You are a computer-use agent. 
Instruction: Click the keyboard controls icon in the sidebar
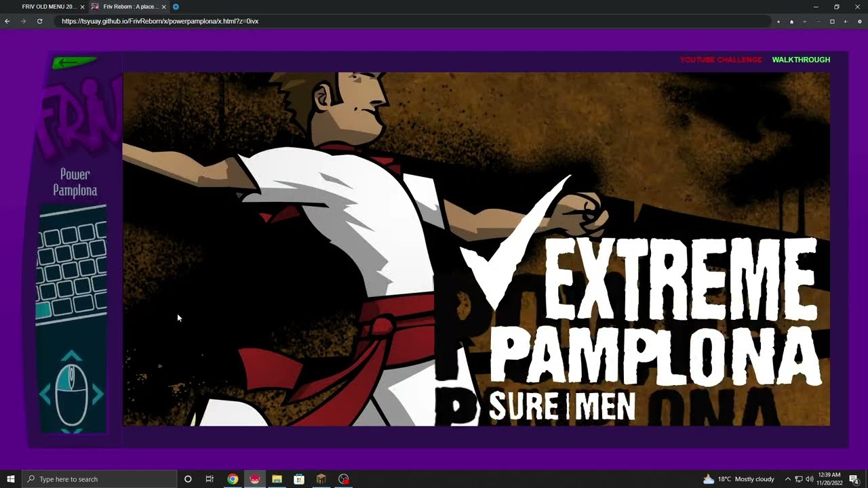72,265
